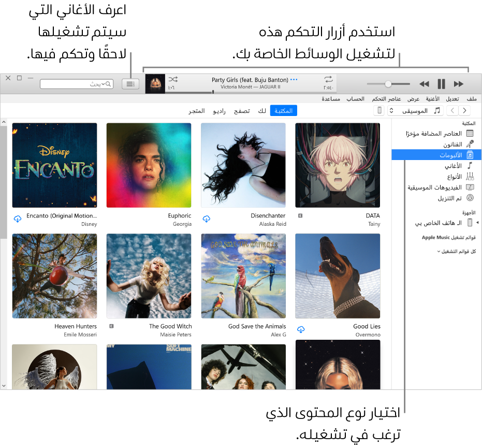Click the left-pointing navigation chevron button
The image size is (482, 448).
pyautogui.click(x=452, y=110)
